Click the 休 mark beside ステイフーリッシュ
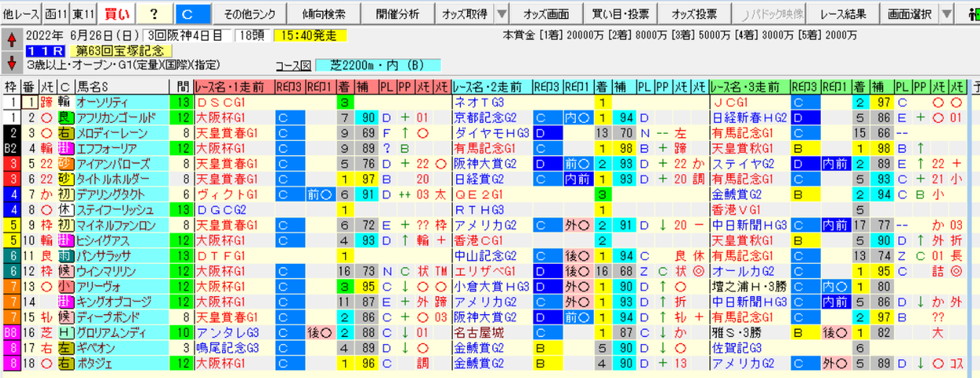The height and width of the screenshot is (378, 980). point(65,210)
